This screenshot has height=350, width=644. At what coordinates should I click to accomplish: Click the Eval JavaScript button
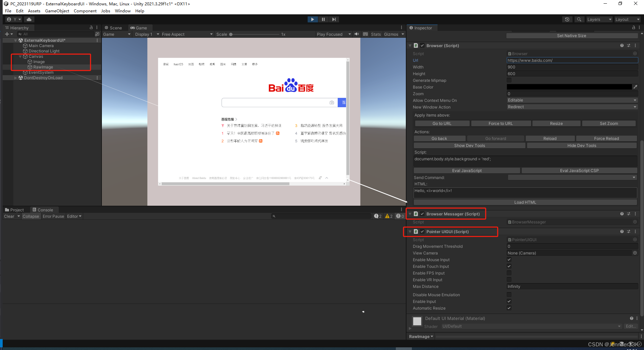(467, 171)
